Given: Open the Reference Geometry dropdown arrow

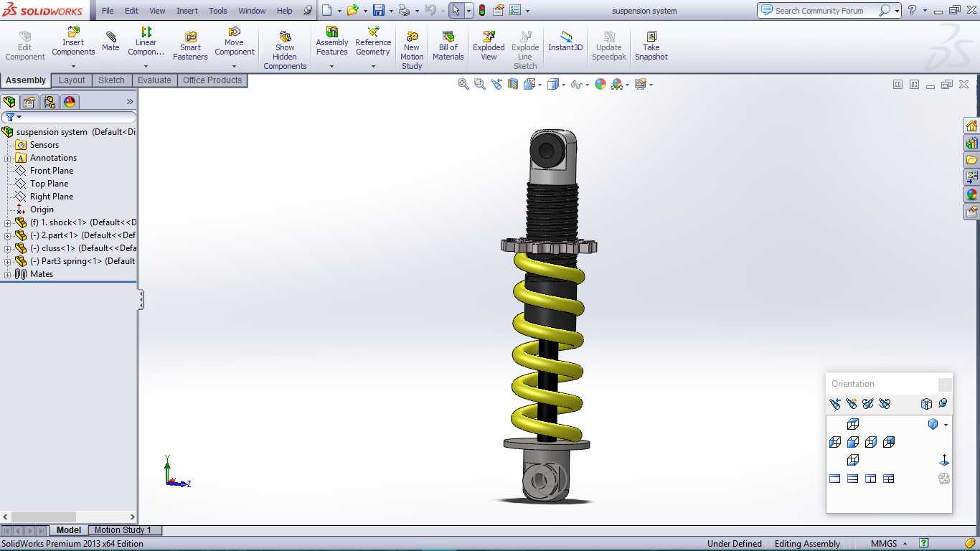Looking at the screenshot, I should pos(373,67).
